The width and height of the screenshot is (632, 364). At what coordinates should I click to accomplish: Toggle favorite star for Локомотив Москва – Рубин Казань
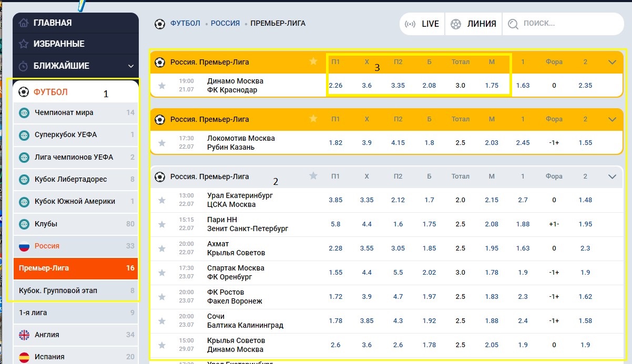coord(162,143)
